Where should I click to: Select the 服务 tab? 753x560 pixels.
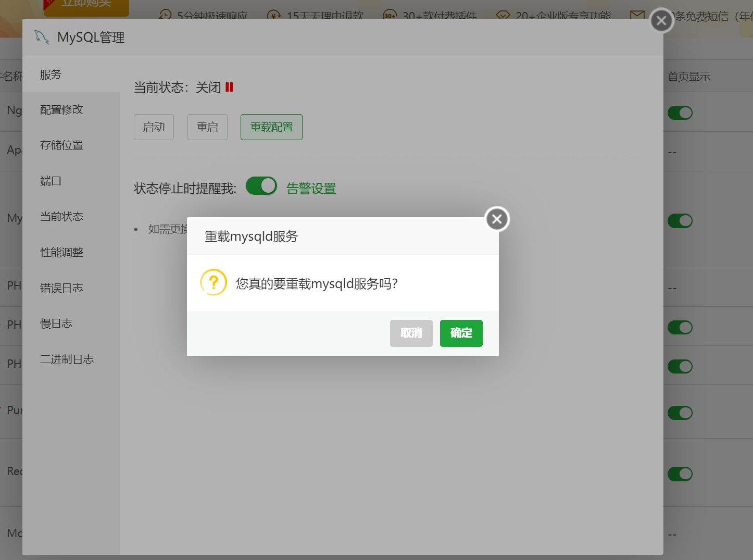71,74
